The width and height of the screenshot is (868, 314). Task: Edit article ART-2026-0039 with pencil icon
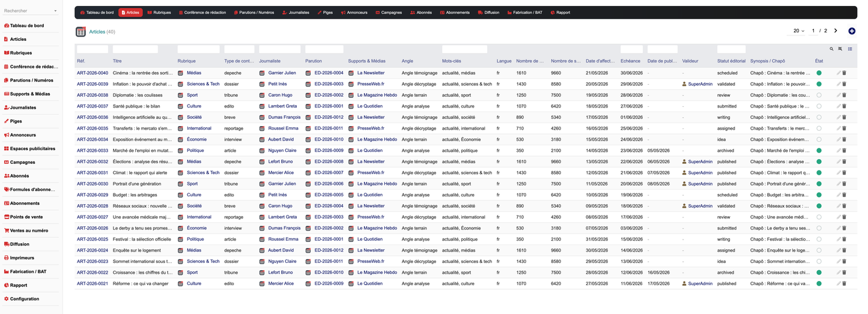click(839, 84)
